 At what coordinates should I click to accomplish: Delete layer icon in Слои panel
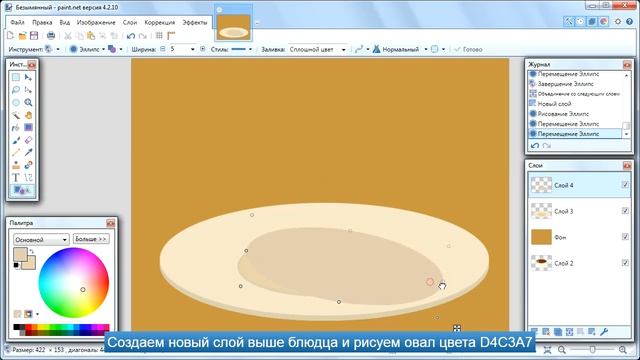546,331
